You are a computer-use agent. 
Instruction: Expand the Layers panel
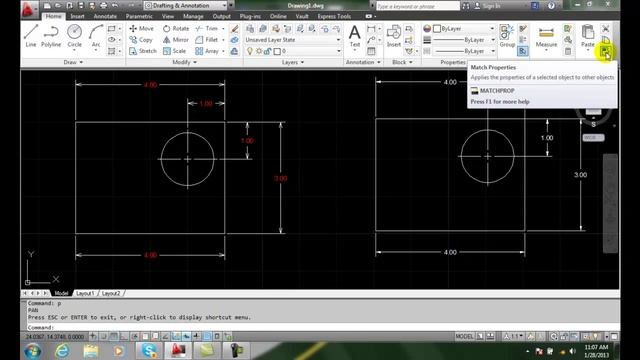pyautogui.click(x=293, y=62)
